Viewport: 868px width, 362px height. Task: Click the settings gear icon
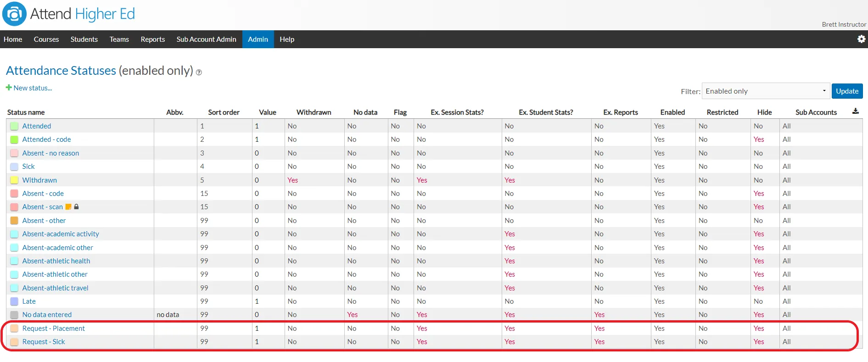tap(861, 39)
